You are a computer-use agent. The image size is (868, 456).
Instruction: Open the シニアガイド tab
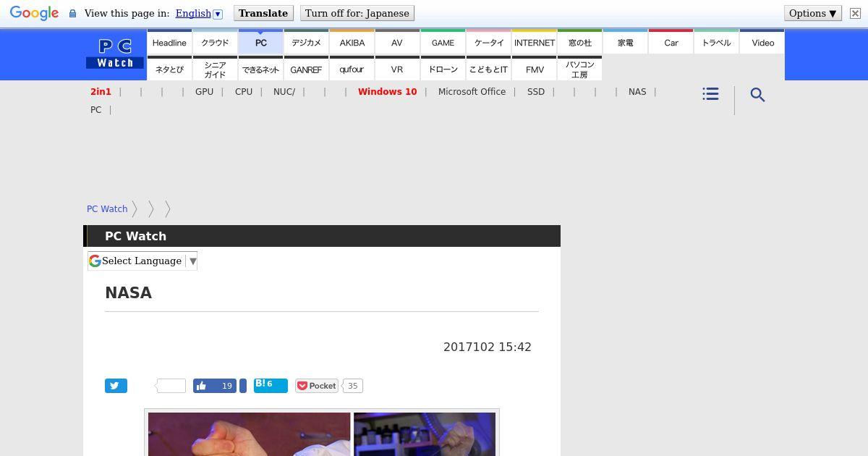tap(215, 69)
